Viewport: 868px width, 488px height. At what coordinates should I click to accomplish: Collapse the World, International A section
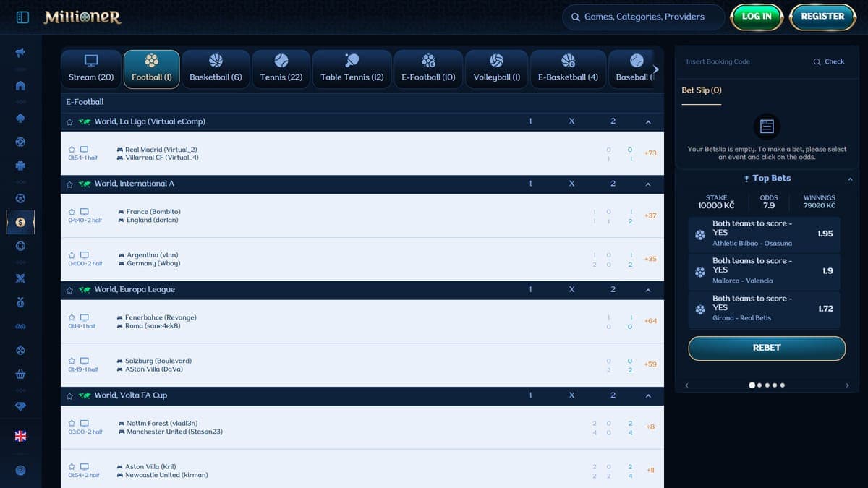pos(648,184)
